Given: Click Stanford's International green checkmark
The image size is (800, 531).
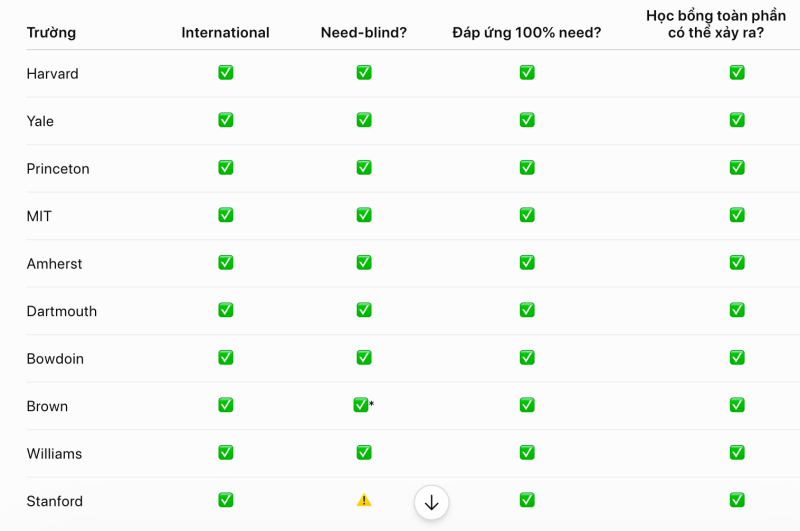Looking at the screenshot, I should [226, 500].
